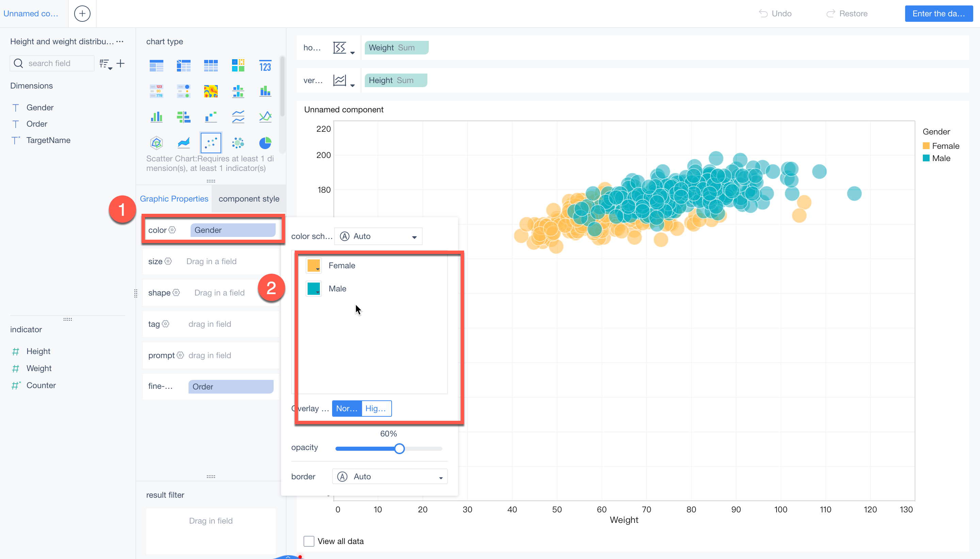Open the border Auto dropdown
Image resolution: width=980 pixels, height=559 pixels.
pos(390,477)
